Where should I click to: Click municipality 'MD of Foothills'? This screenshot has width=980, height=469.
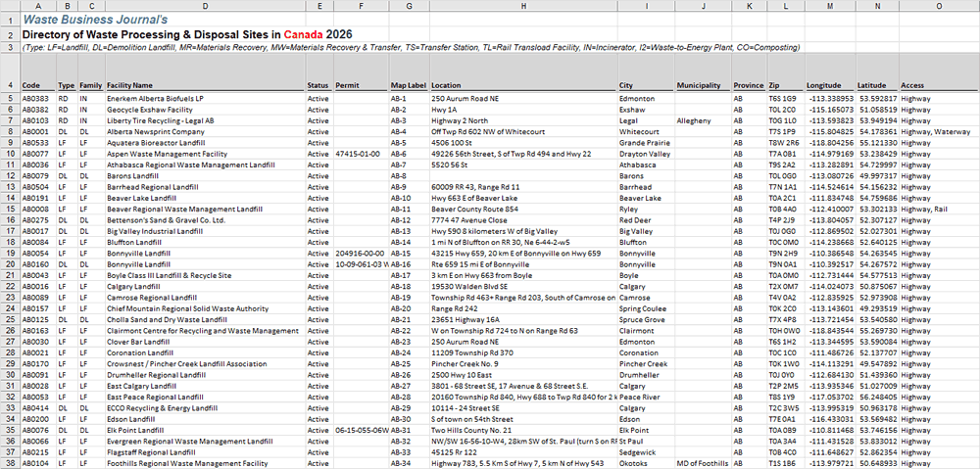(x=703, y=463)
